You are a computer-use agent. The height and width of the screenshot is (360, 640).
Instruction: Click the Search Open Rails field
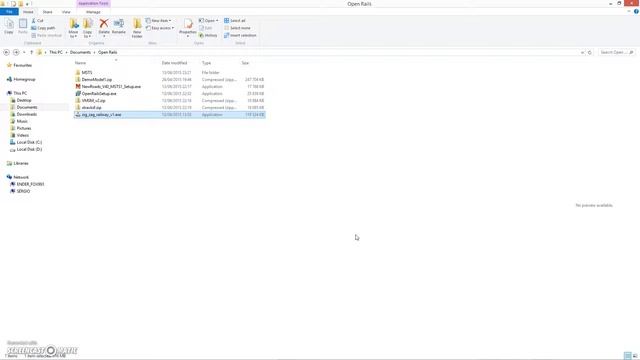coord(616,52)
